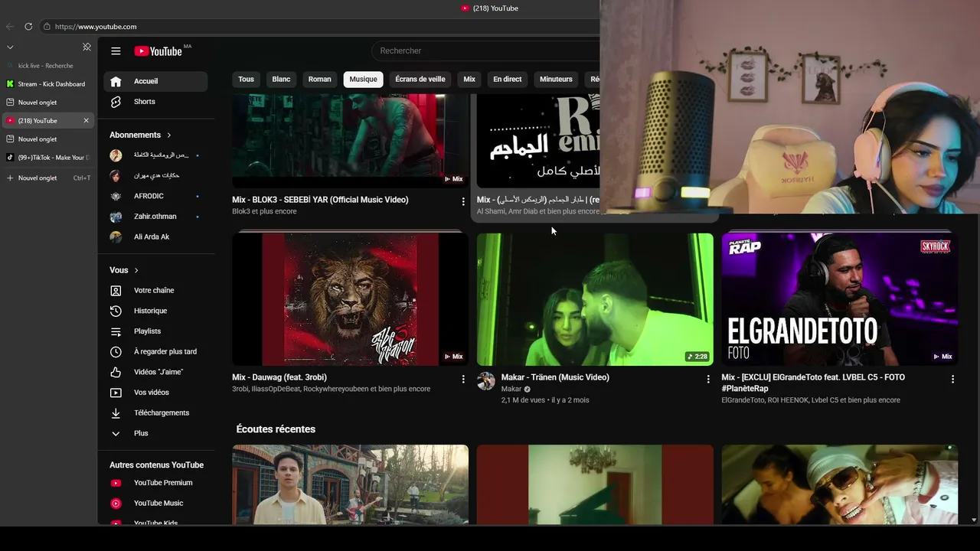Open more options for the BLOK3 mix
Image resolution: width=980 pixels, height=551 pixels.
point(463,202)
